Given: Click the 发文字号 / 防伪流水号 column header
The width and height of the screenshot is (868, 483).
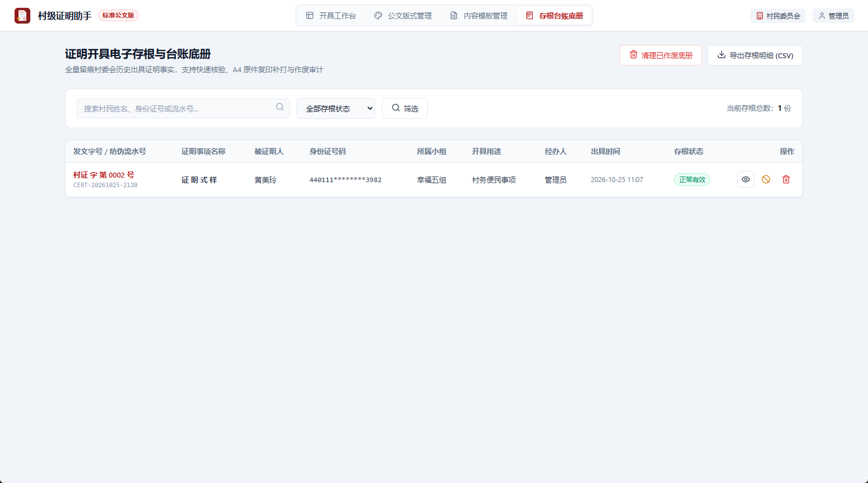Looking at the screenshot, I should 109,151.
